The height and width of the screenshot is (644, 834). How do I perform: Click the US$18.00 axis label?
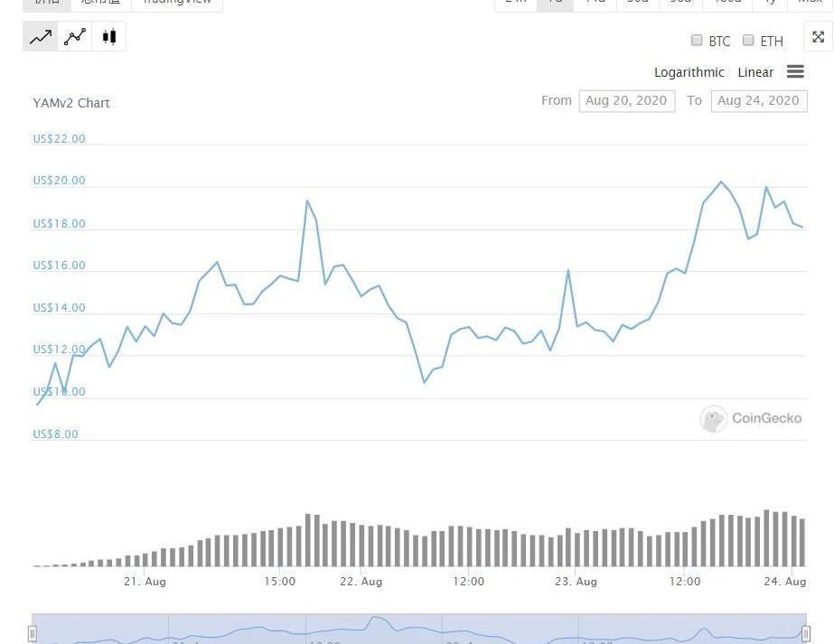coord(59,224)
